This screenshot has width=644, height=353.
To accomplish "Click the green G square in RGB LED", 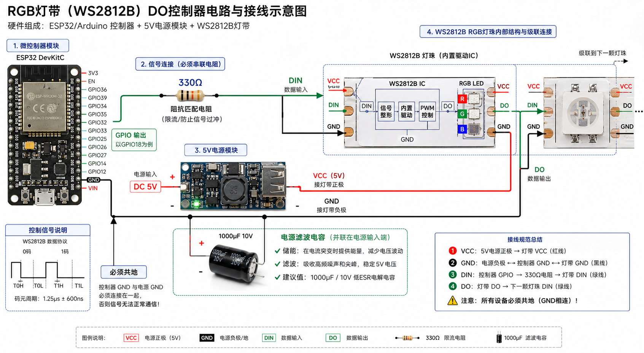I will (462, 114).
